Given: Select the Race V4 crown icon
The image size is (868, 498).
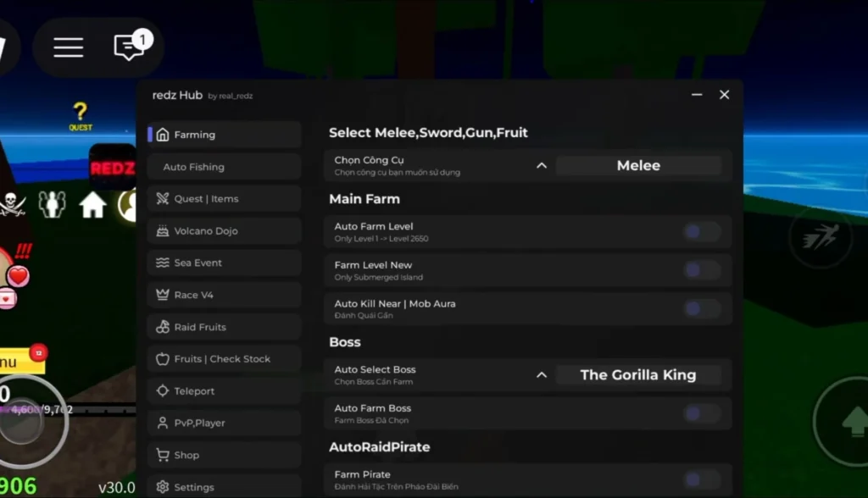Looking at the screenshot, I should 162,294.
